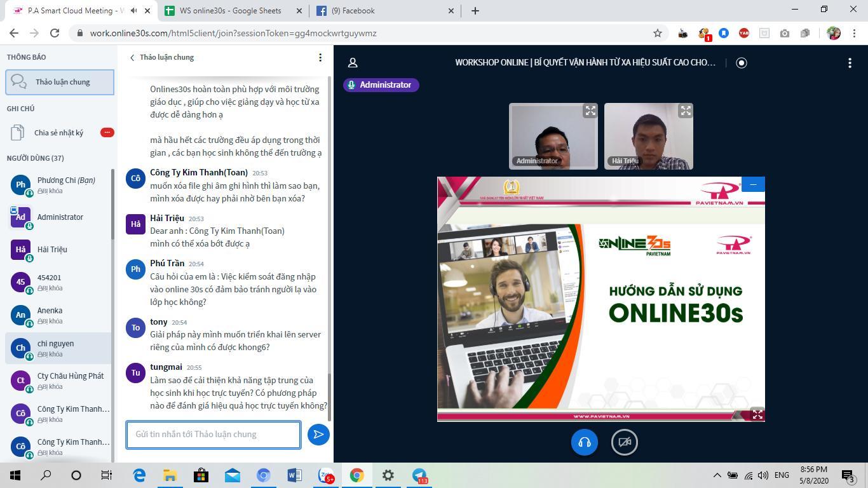Open volume control in system tray

pyautogui.click(x=763, y=475)
